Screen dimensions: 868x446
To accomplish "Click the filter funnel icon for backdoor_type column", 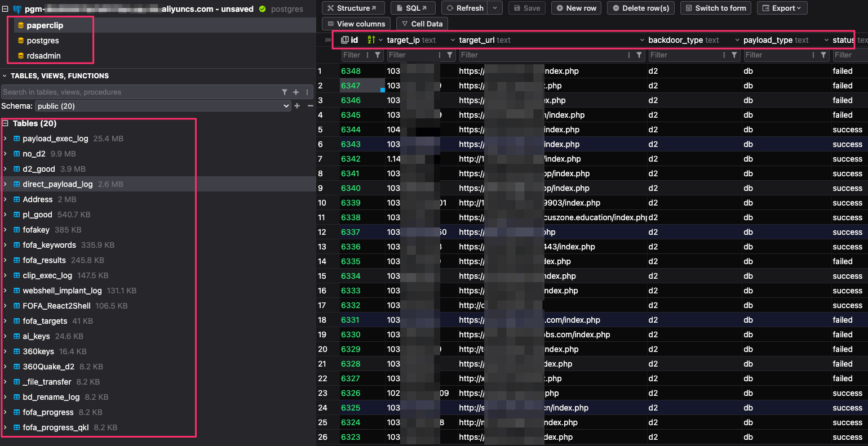I will (x=734, y=55).
